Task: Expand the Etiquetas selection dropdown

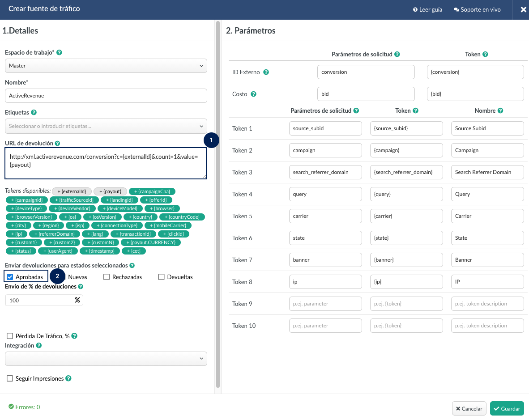Action: pos(106,126)
